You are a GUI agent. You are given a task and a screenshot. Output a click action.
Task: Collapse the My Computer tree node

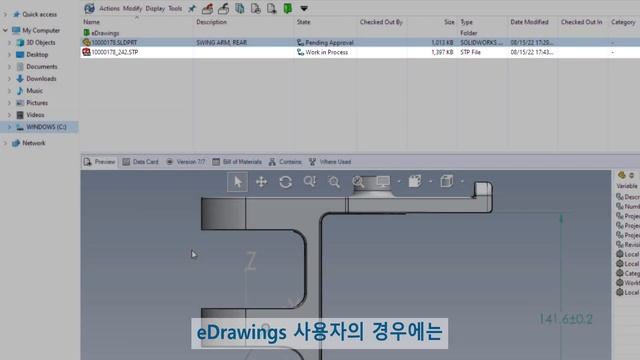coord(5,30)
